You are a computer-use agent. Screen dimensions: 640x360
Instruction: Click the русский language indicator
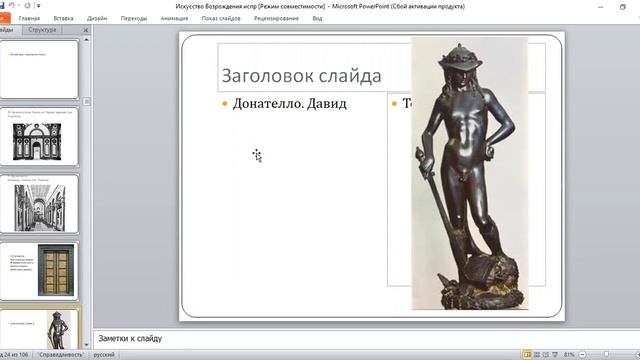coord(104,355)
